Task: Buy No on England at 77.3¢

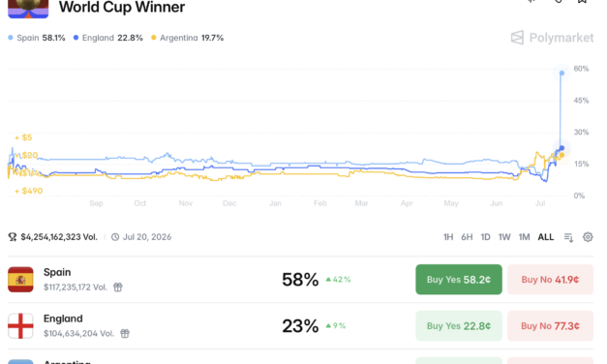Action: [550, 326]
